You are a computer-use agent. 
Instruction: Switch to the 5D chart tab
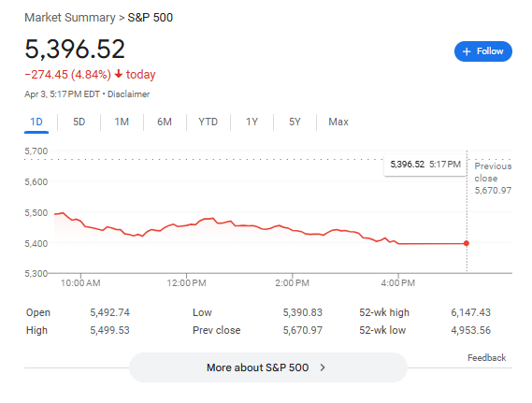pyautogui.click(x=79, y=122)
